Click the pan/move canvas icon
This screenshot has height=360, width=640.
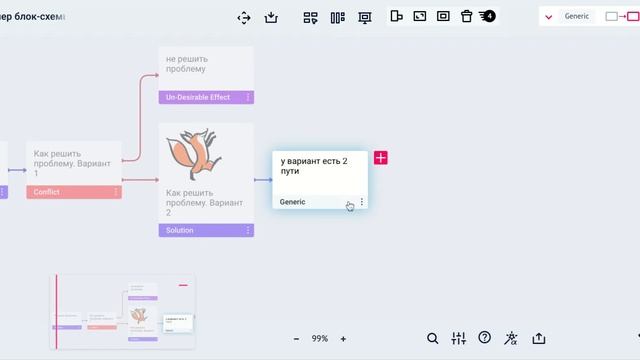point(244,18)
